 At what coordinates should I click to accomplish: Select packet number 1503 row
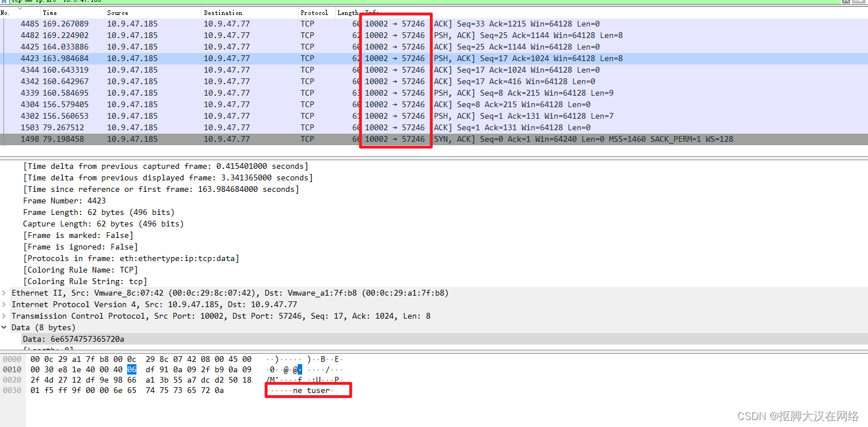pyautogui.click(x=434, y=127)
